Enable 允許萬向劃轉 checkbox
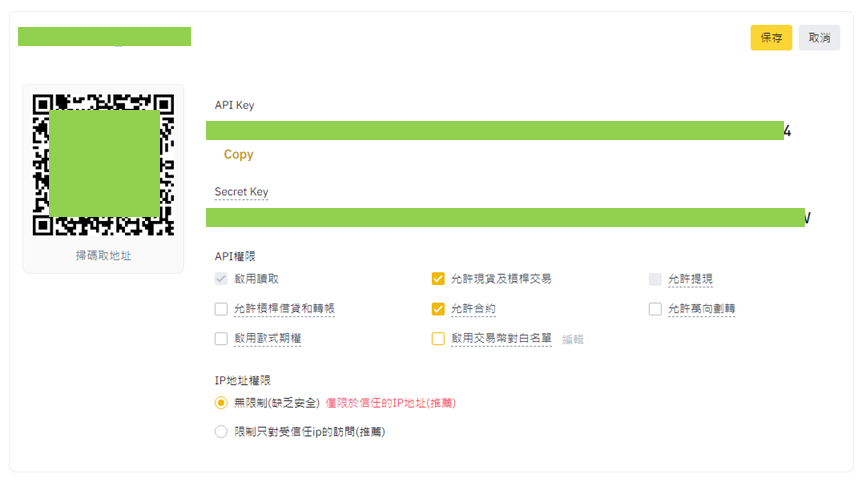This screenshot has width=866, height=486. (x=655, y=309)
